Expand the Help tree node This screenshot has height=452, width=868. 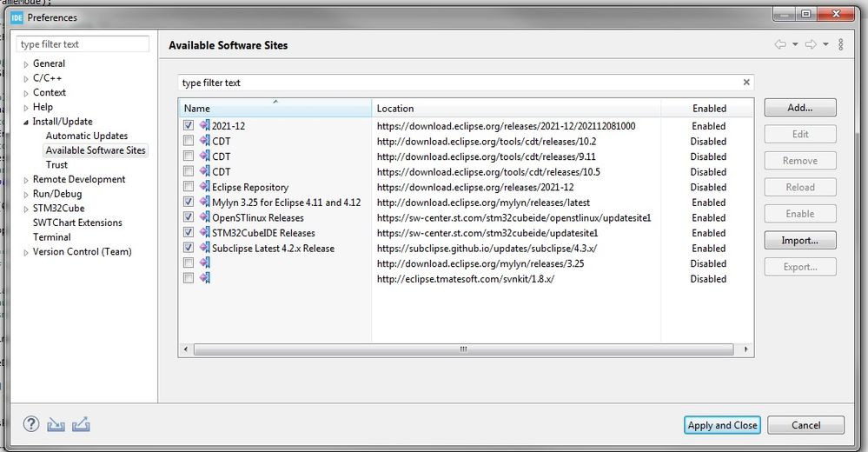point(25,108)
